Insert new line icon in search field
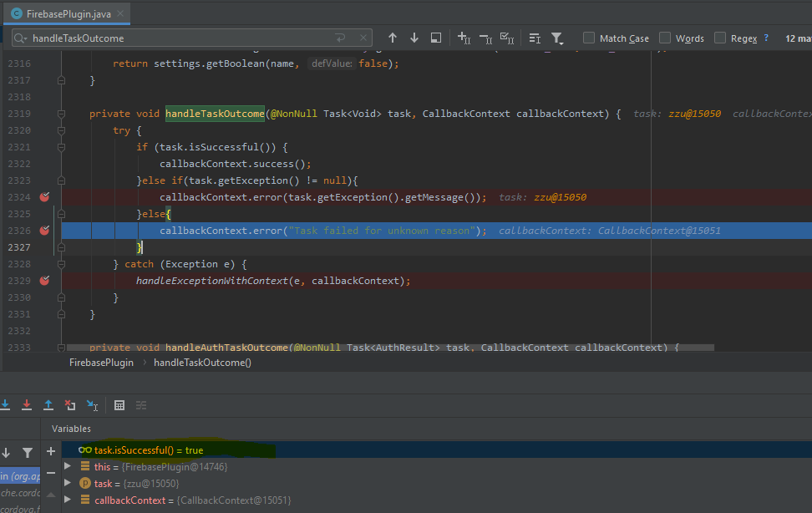 (340, 38)
